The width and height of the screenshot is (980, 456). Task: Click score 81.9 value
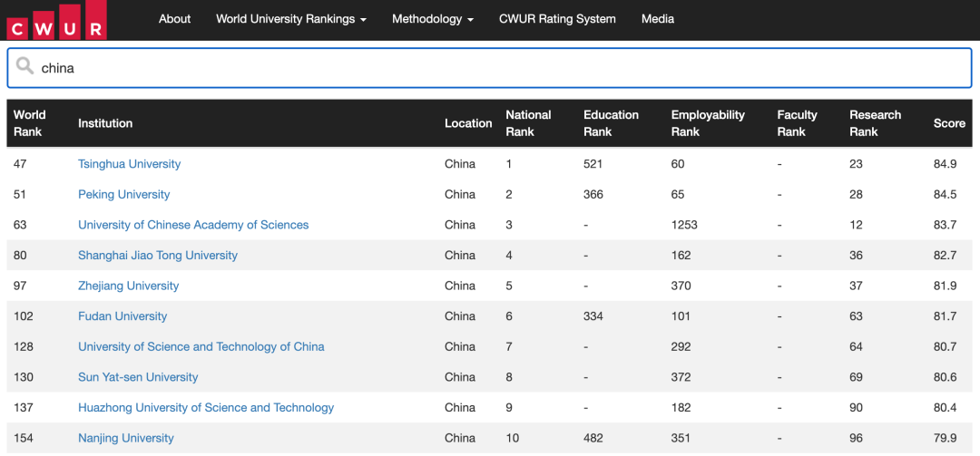[945, 286]
